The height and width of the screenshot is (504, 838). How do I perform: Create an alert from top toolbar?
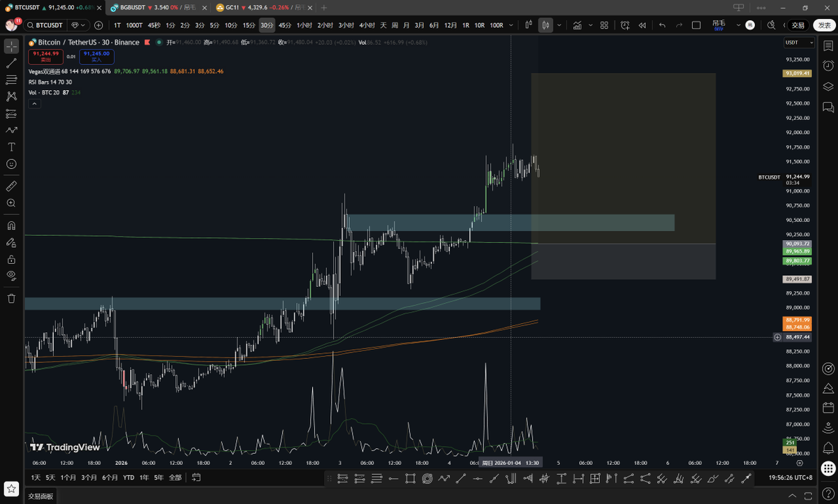point(625,25)
